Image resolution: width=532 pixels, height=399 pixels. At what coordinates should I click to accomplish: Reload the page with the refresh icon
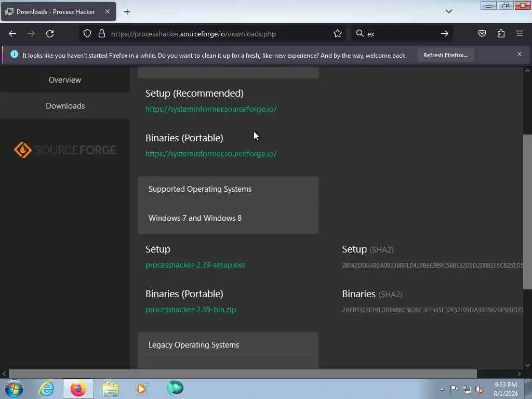(50, 34)
